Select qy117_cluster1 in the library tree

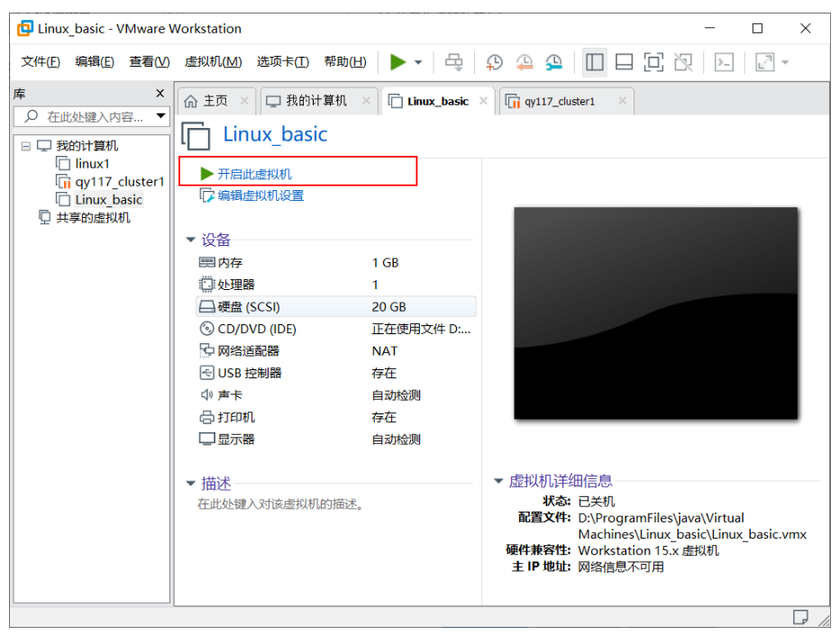tap(119, 182)
